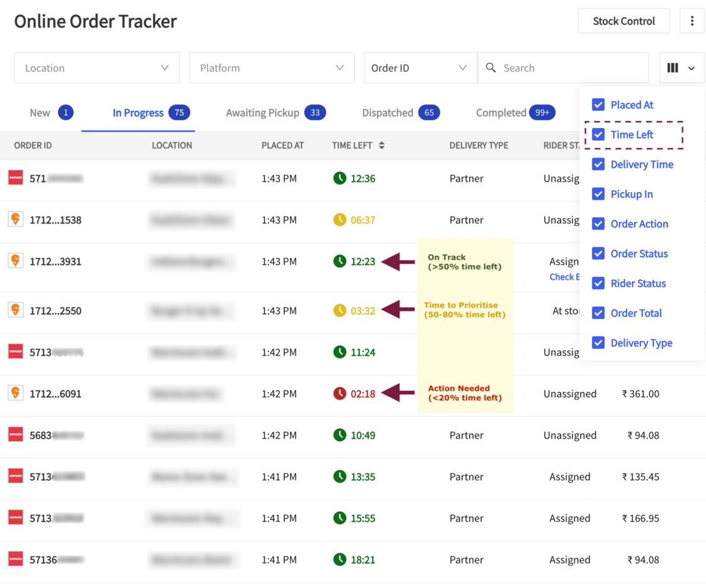The width and height of the screenshot is (706, 588).
Task: Click green clock icon beside 12:23
Action: pyautogui.click(x=340, y=261)
